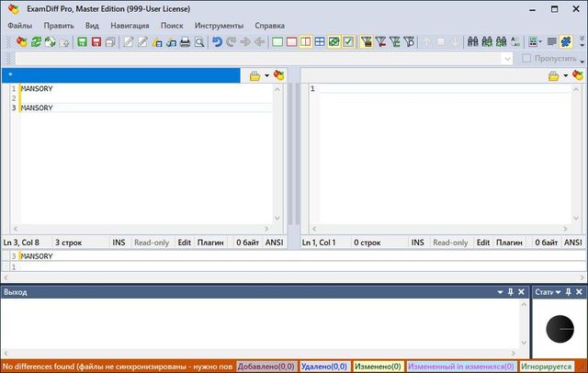Open the Инструменты menu
The width and height of the screenshot is (588, 373).
pyautogui.click(x=219, y=26)
